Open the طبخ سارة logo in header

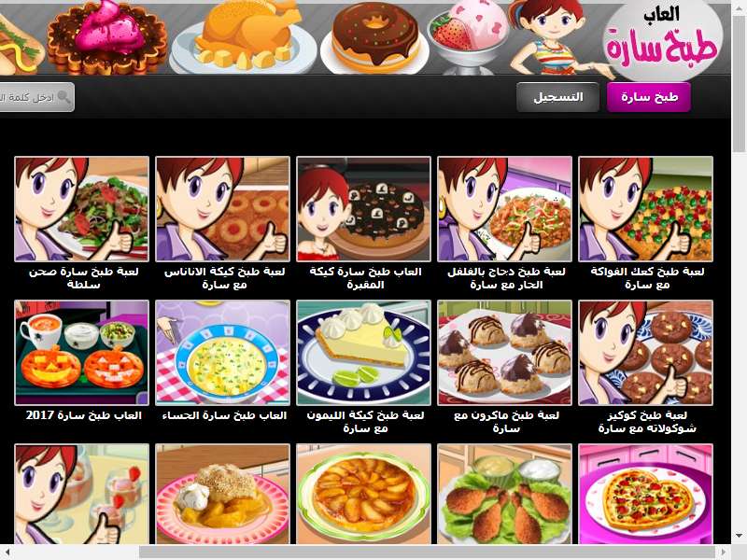pyautogui.click(x=663, y=41)
